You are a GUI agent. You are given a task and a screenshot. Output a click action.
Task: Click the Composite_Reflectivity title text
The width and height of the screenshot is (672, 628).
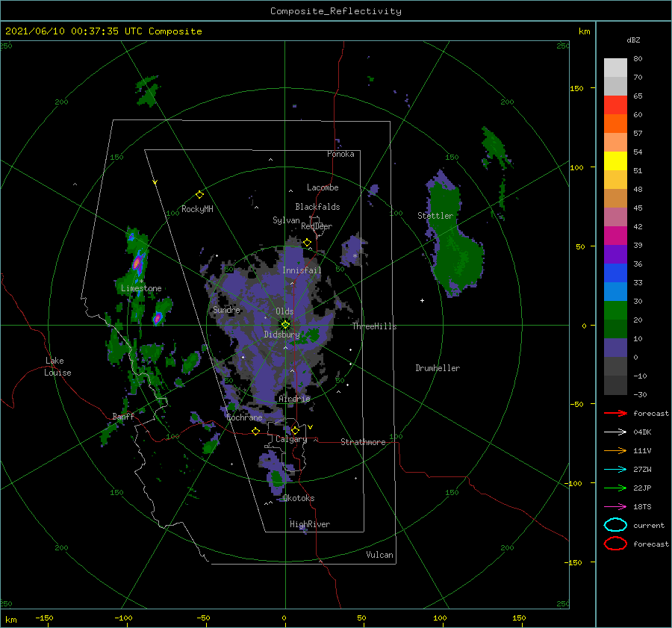(336, 11)
